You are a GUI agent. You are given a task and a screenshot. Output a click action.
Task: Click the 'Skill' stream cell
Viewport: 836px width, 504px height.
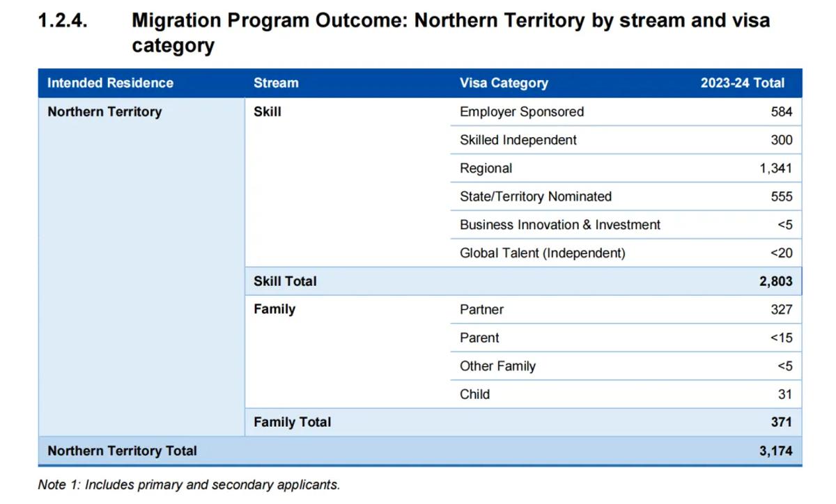click(268, 111)
